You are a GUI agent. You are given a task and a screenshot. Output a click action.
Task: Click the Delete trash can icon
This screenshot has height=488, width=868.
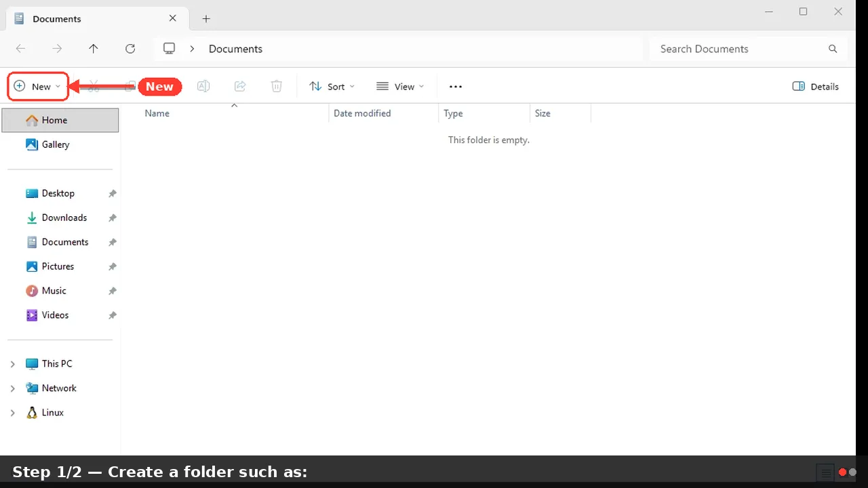tap(277, 86)
